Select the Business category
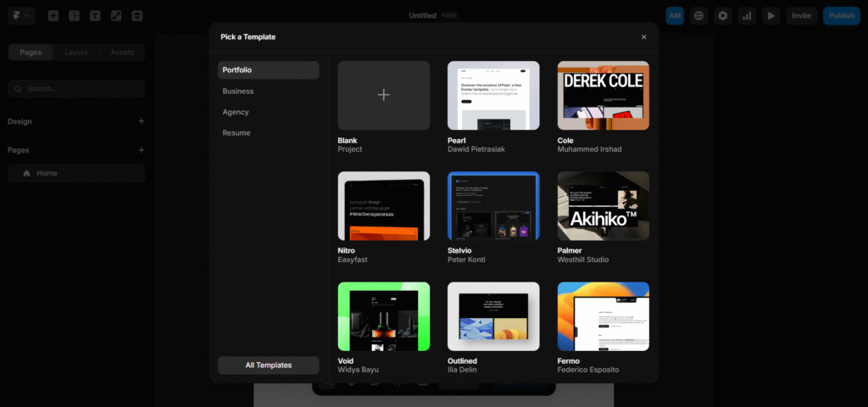This screenshot has height=407, width=868. click(269, 92)
